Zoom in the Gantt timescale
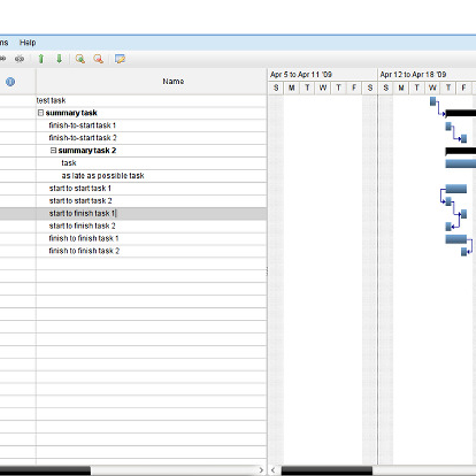Screen dimensions: 476x476 (80, 59)
